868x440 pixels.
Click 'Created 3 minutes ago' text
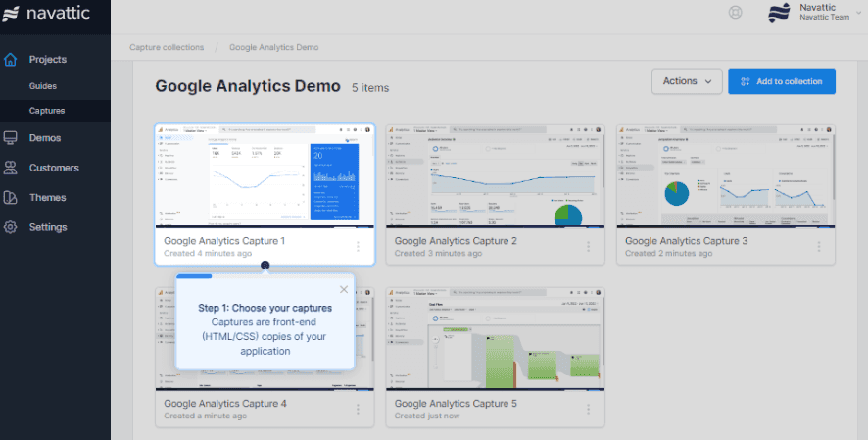439,253
